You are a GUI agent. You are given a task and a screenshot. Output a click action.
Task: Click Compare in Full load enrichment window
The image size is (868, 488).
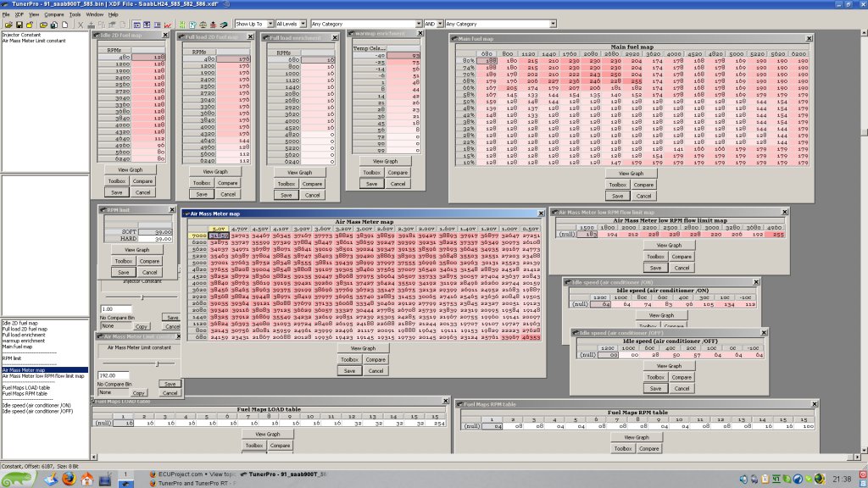(x=312, y=184)
